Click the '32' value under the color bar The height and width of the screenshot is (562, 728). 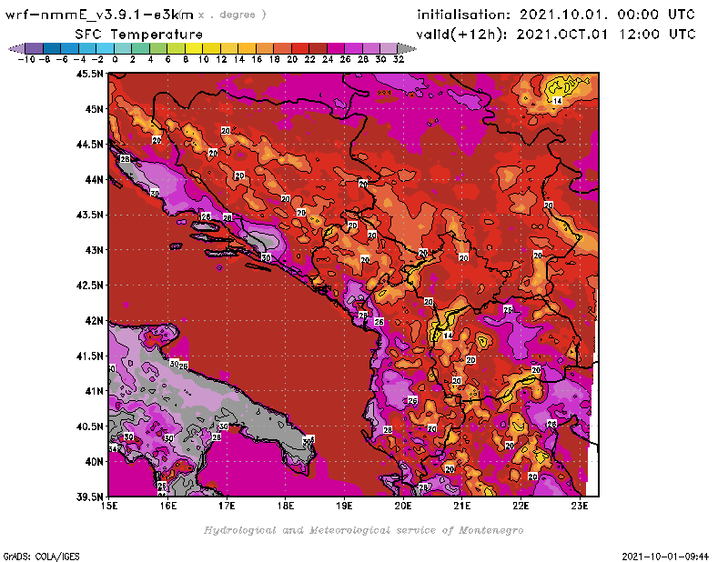point(399,59)
